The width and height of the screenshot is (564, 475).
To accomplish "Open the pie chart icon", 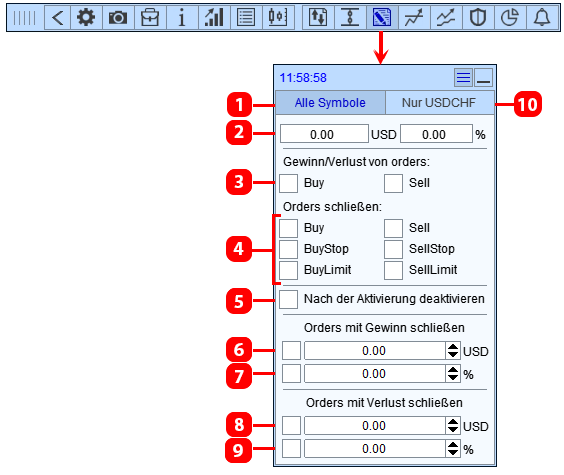I will click(x=510, y=17).
